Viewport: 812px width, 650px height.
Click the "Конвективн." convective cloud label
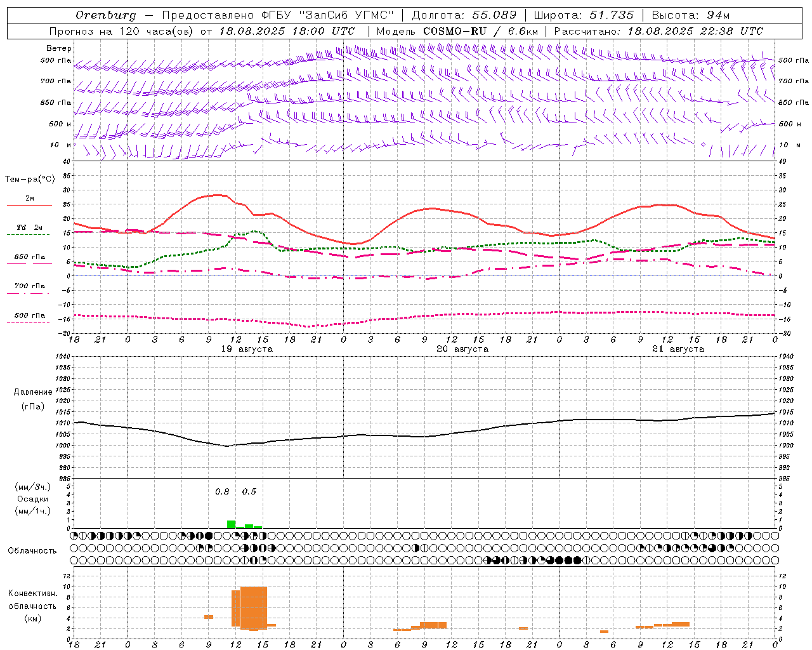coord(33,594)
